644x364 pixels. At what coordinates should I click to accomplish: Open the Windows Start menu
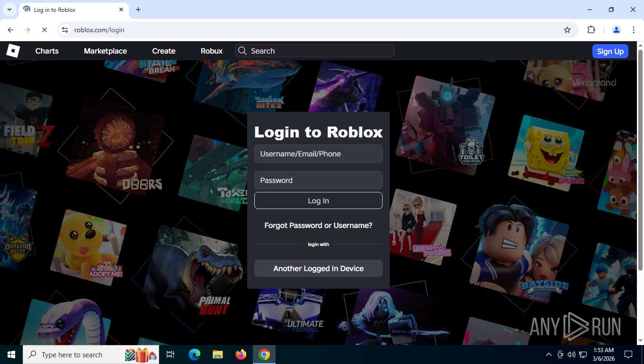click(x=11, y=355)
